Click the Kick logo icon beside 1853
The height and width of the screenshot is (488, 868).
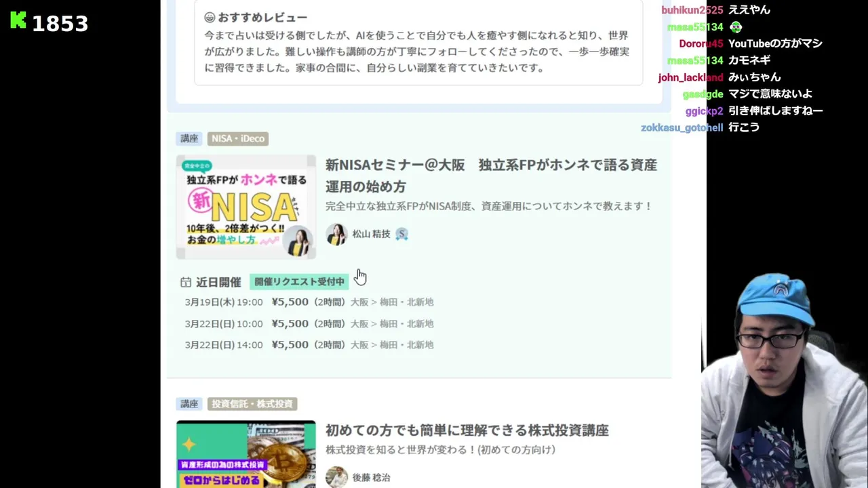[x=18, y=21]
